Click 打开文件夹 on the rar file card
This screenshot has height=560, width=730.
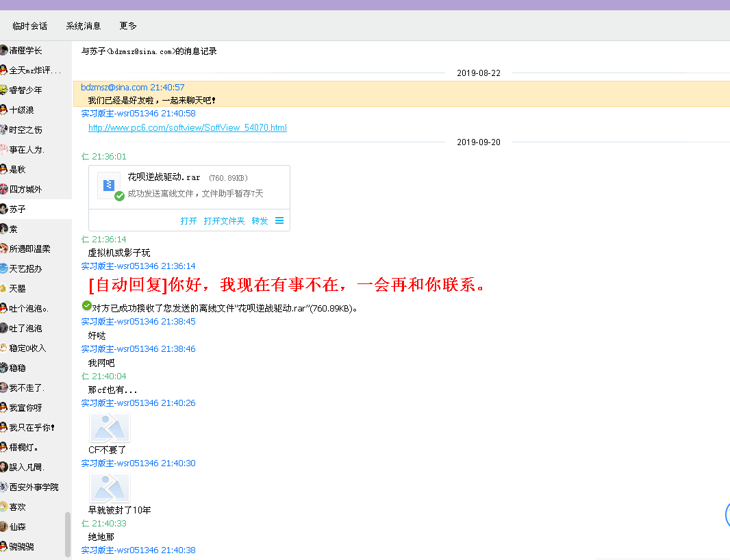pos(225,220)
